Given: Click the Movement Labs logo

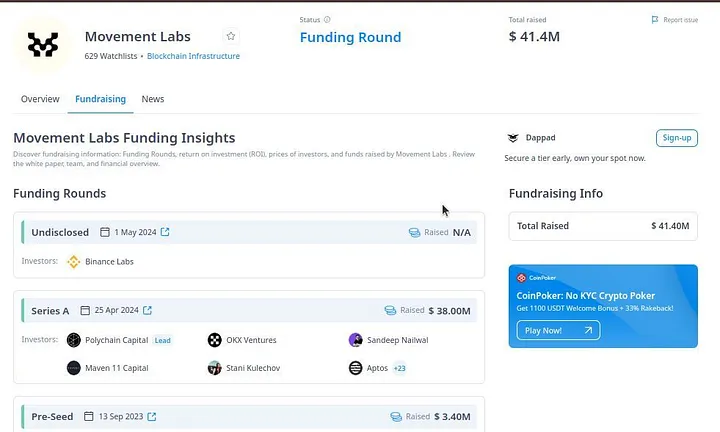Looking at the screenshot, I should [43, 45].
